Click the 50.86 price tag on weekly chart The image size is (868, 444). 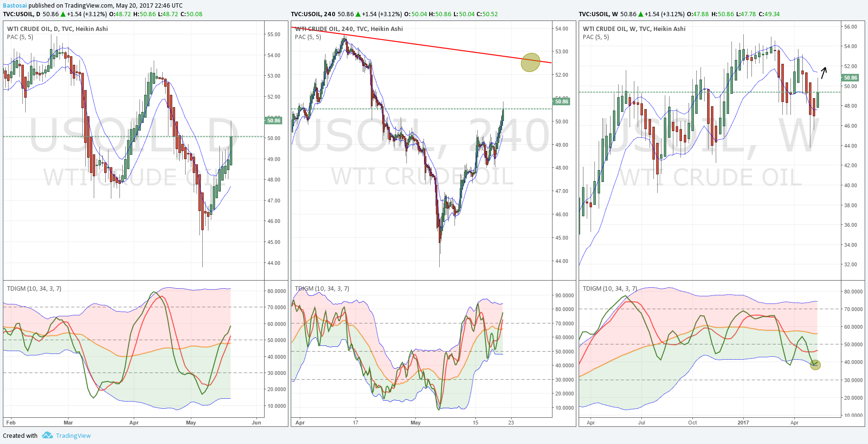click(850, 78)
